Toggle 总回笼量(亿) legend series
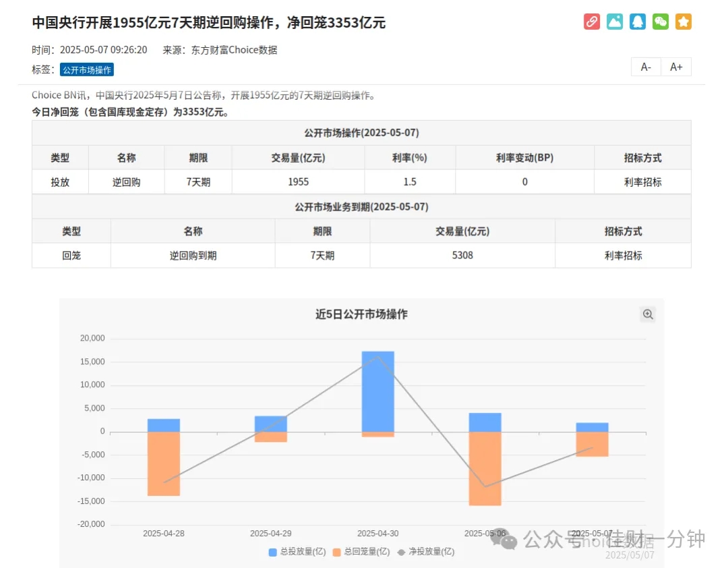This screenshot has width=728, height=568. 361,552
